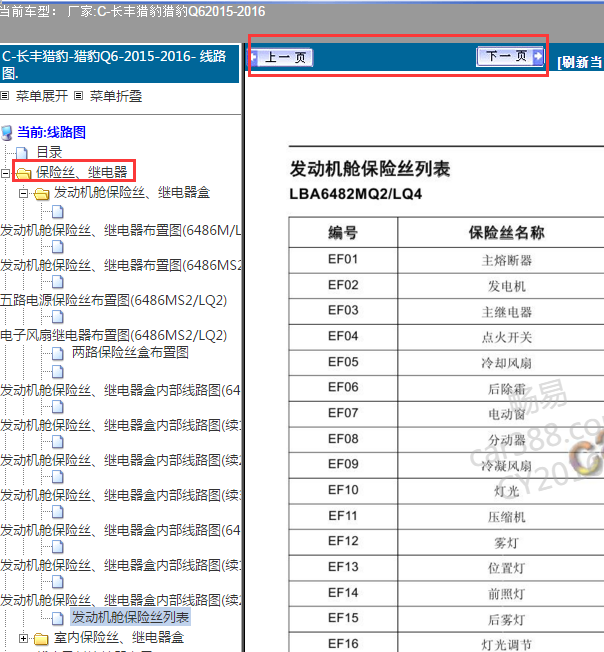The image size is (604, 652).
Task: Click the 压缩机 fuse name
Action: pos(507,517)
